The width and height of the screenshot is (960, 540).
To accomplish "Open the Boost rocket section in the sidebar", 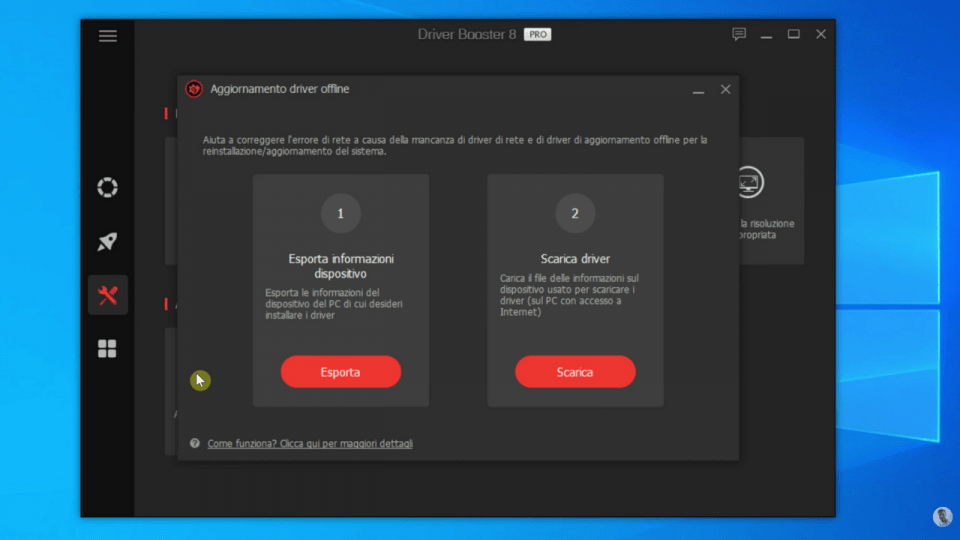I will [107, 241].
